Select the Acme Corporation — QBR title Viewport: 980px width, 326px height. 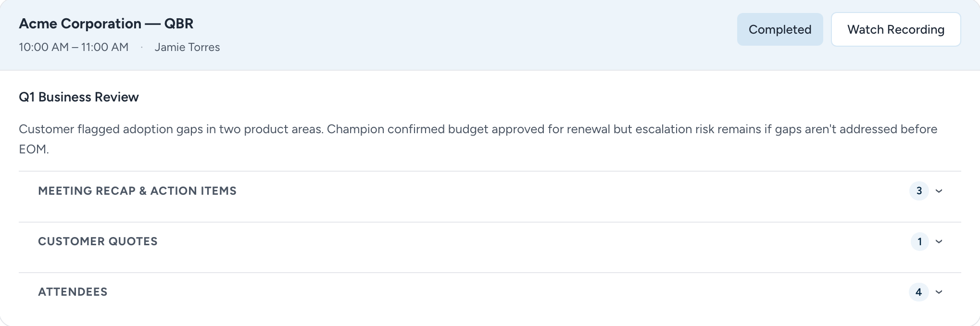pos(106,24)
